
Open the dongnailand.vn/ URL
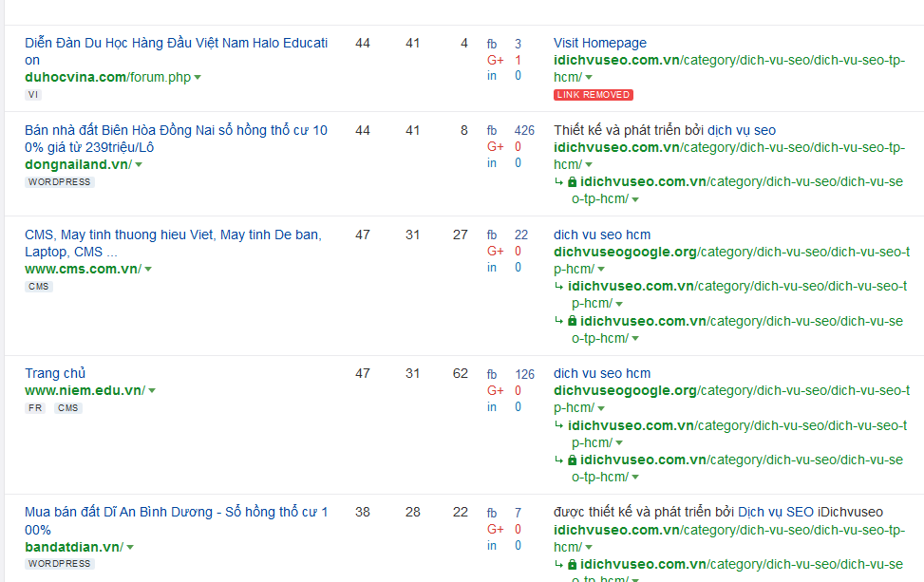(79, 164)
